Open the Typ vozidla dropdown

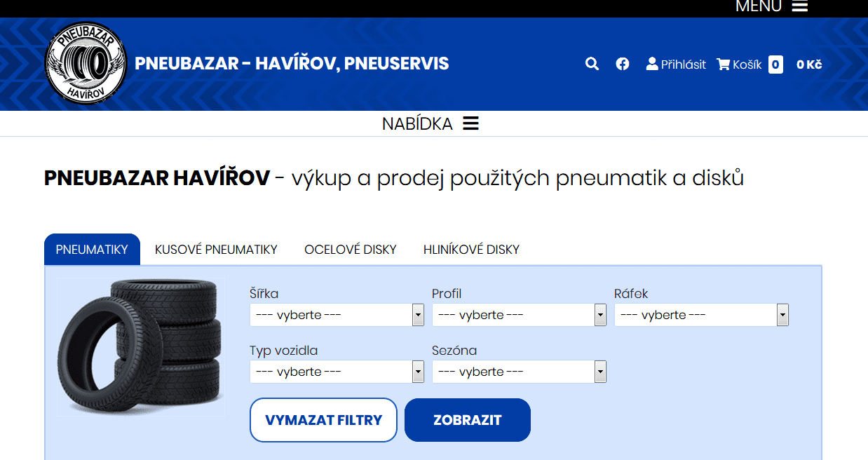(x=337, y=372)
